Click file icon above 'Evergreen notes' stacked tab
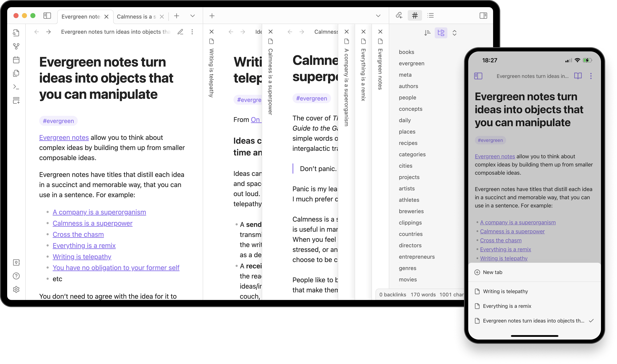The width and height of the screenshot is (617, 364). [380, 41]
